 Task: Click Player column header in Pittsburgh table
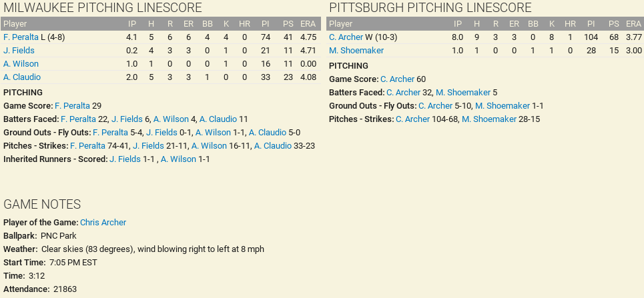point(342,24)
